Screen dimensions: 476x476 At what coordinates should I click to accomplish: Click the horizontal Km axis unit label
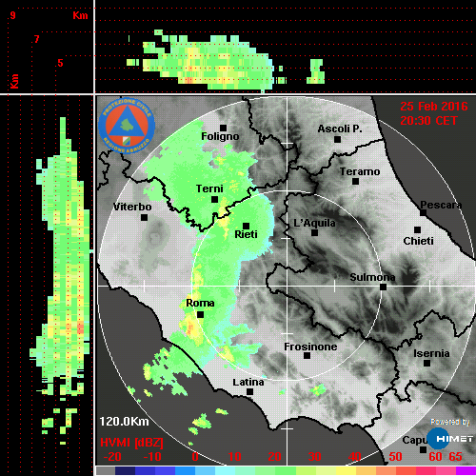click(80, 15)
